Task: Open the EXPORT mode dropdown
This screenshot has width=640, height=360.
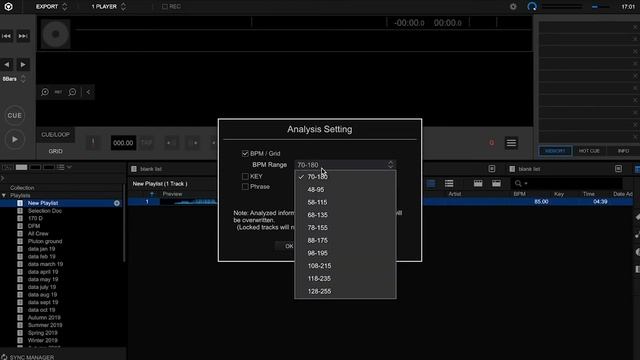Action: click(x=51, y=7)
